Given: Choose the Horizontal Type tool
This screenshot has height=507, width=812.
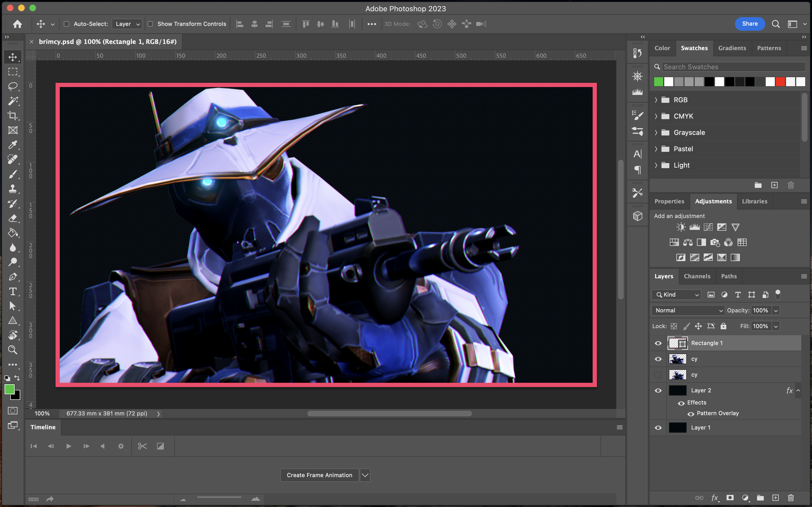Looking at the screenshot, I should tap(13, 292).
